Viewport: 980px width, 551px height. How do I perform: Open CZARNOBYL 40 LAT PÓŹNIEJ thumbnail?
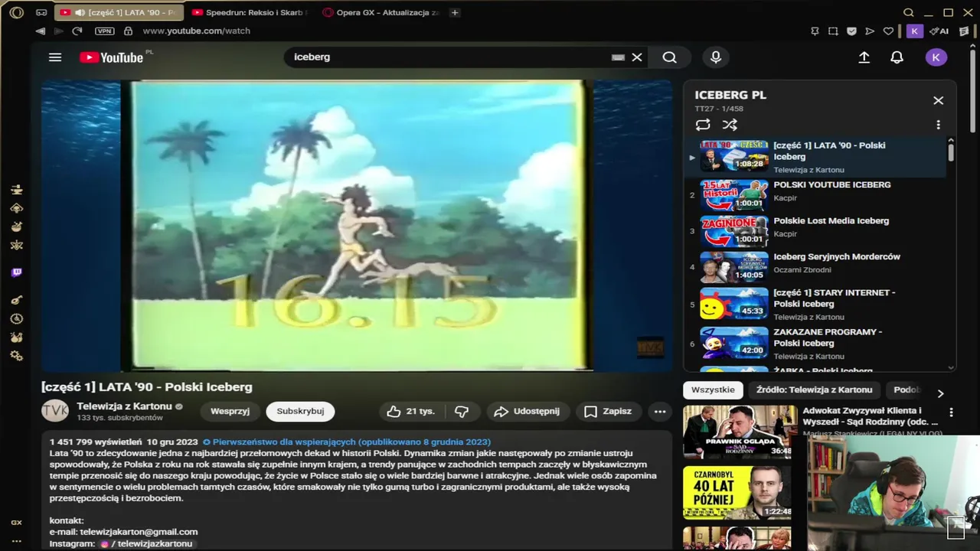737,492
